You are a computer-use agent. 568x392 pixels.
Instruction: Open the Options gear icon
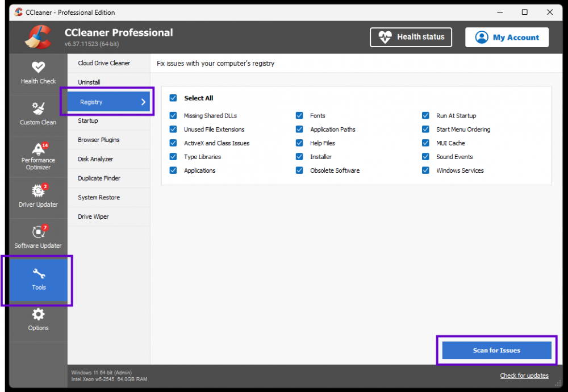(x=38, y=314)
